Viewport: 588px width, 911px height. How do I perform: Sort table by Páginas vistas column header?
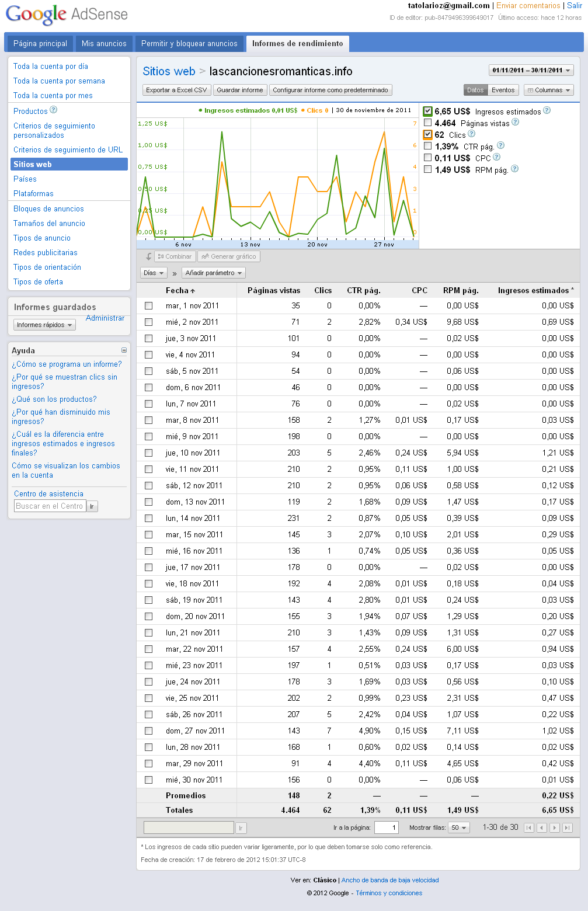coord(274,290)
